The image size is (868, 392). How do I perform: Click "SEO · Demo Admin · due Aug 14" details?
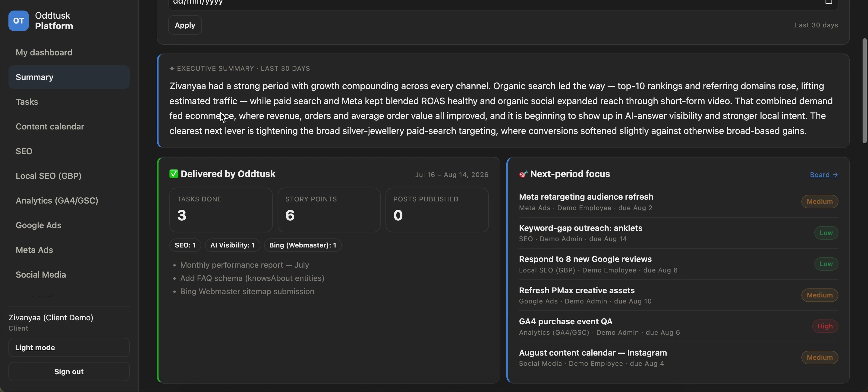(573, 239)
